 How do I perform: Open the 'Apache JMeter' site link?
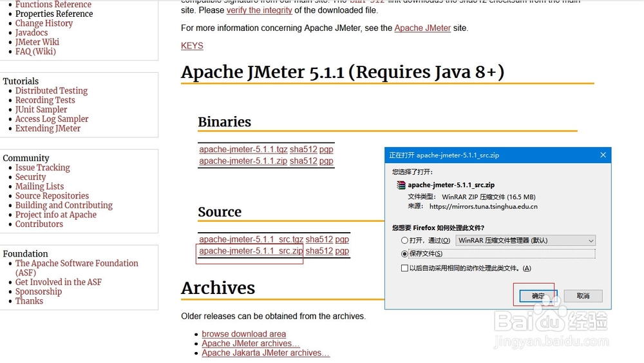(422, 28)
